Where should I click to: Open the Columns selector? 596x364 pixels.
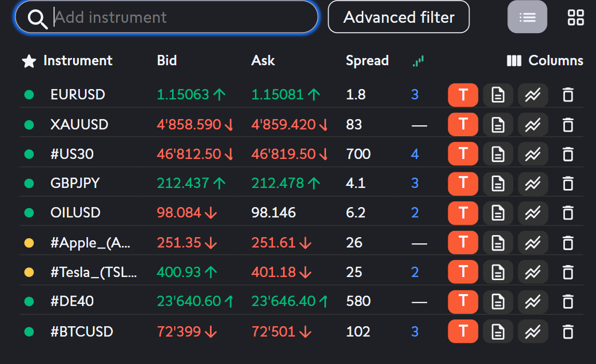(545, 61)
